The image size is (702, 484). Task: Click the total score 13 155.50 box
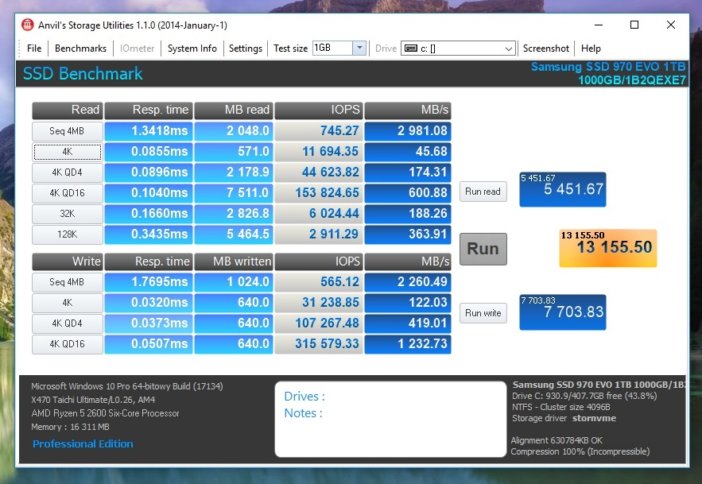[x=608, y=248]
